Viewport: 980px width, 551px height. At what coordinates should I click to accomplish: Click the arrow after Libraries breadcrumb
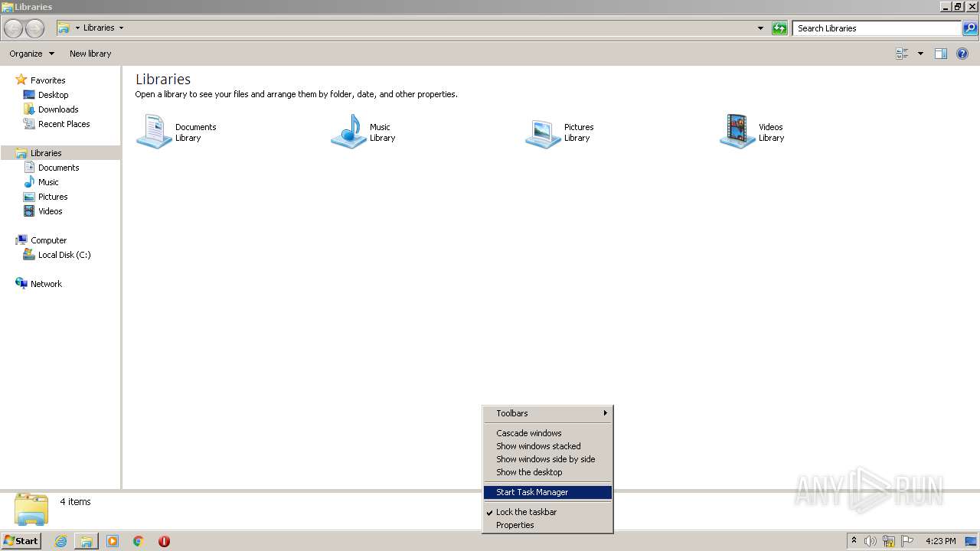[x=121, y=28]
